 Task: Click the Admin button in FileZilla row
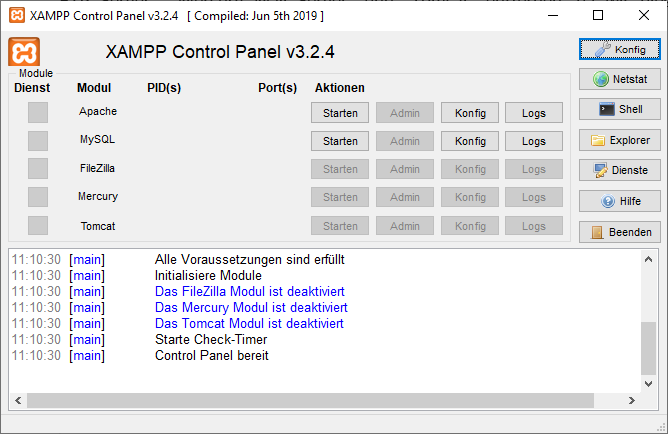[405, 169]
